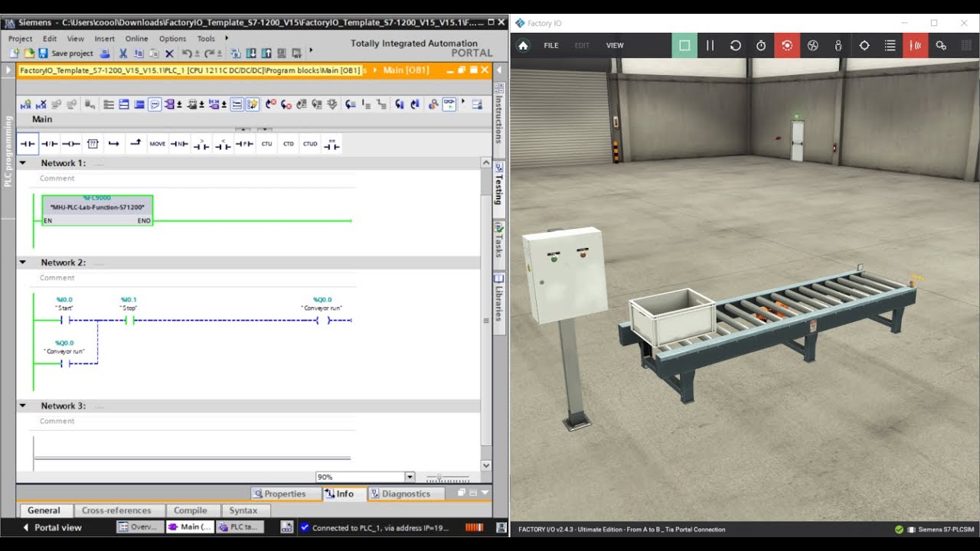The width and height of the screenshot is (980, 551).
Task: Insert an output coil instruction
Action: pos(70,143)
